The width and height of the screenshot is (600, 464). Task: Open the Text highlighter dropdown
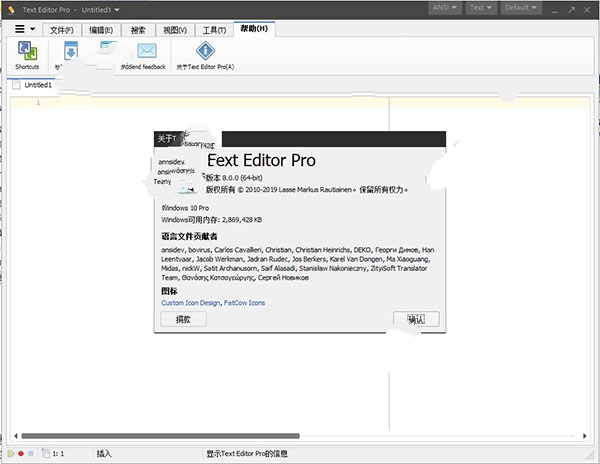[x=481, y=8]
